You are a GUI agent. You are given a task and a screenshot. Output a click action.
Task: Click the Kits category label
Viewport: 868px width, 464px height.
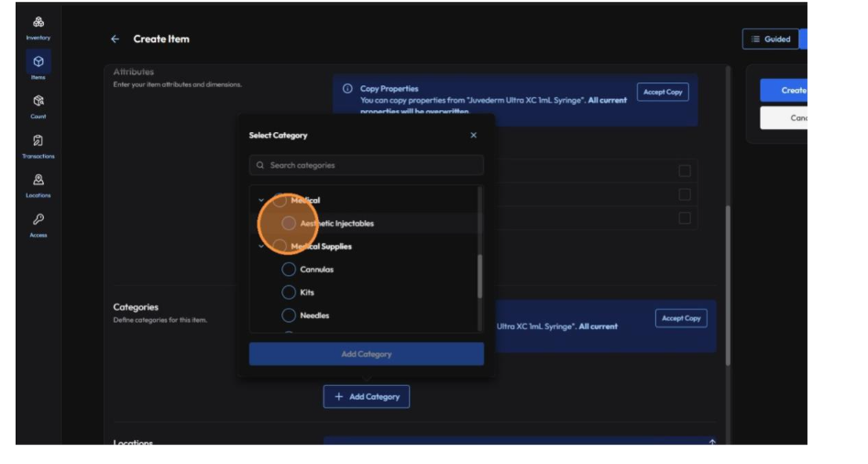[307, 293]
